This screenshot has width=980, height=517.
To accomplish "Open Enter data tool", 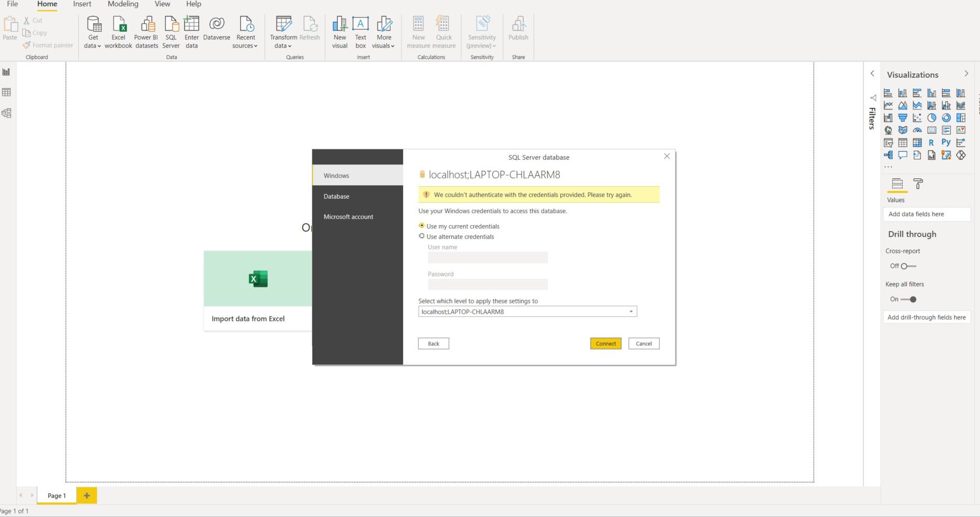I will (191, 32).
